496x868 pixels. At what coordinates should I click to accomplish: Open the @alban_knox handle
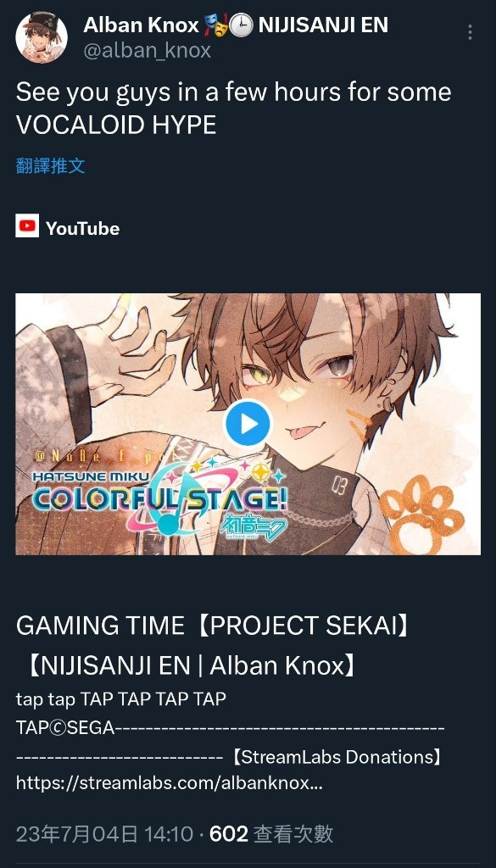[x=147, y=51]
